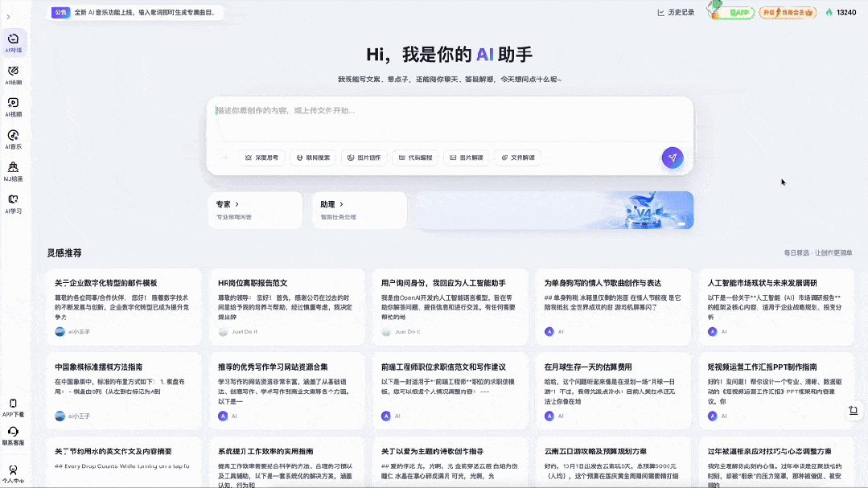Click the 升级终身会员 upgrade button
Screen dimensions: 868x488
(788, 12)
